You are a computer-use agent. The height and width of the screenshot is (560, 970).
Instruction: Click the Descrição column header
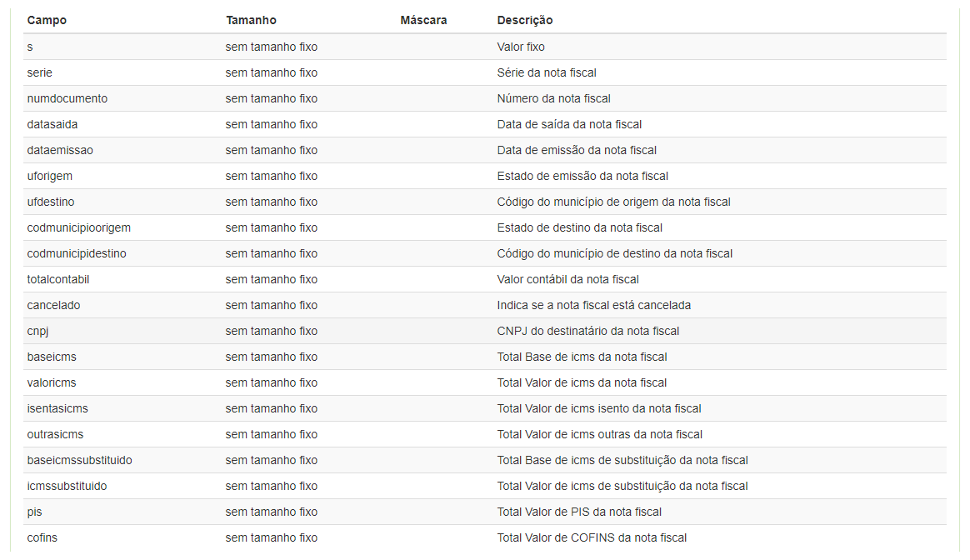(525, 20)
